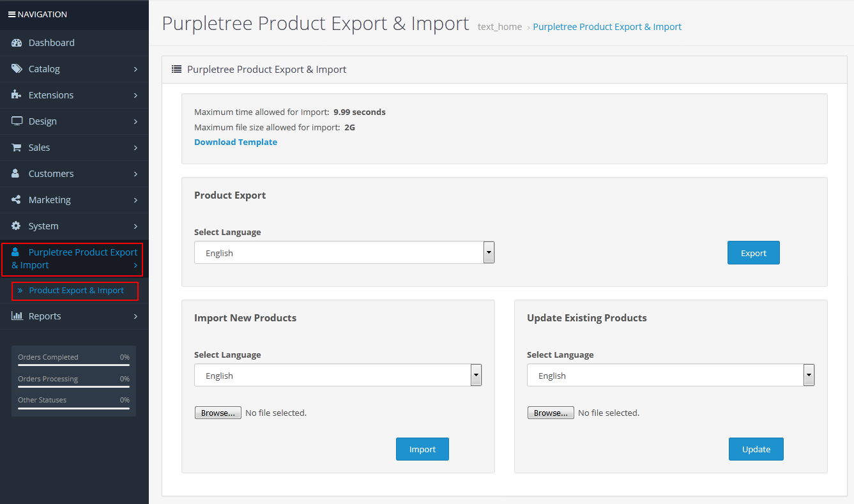Toggle the NAVIGATION hamburger menu
The width and height of the screenshot is (854, 504).
point(11,13)
